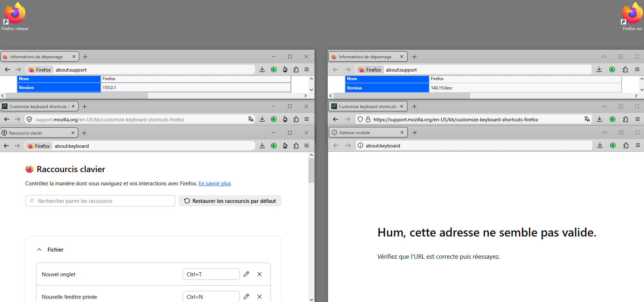Select the Adresse invalide tab
The width and height of the screenshot is (644, 302).
point(368,132)
